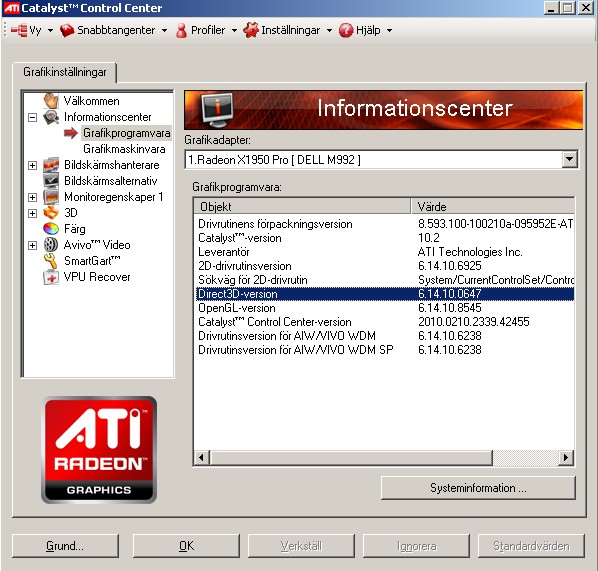Click the Bildskärmsalternativ icon
Viewport: 598px width, 571px height.
[x=51, y=180]
